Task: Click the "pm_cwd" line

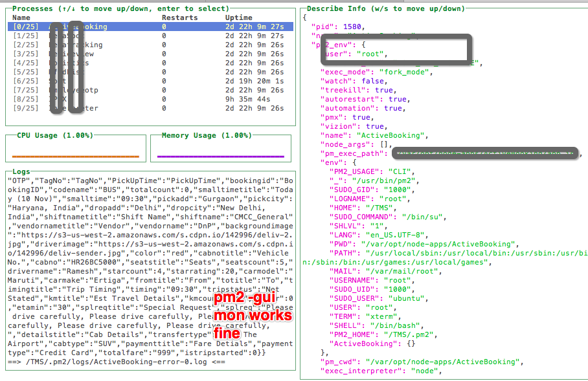Action: 422,362
